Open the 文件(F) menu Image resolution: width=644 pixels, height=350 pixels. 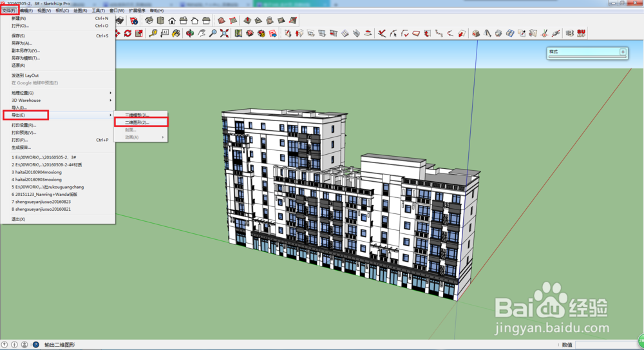click(x=9, y=11)
